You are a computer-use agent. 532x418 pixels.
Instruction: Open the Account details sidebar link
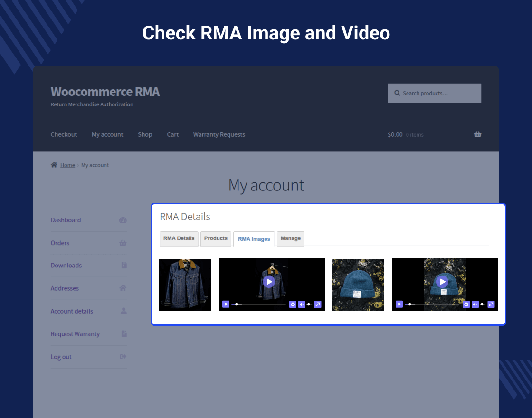tap(72, 311)
